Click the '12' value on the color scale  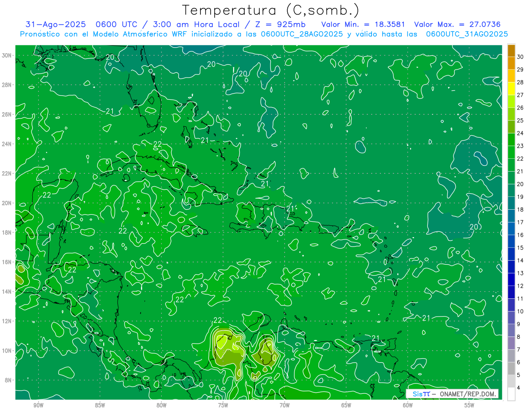(x=520, y=286)
